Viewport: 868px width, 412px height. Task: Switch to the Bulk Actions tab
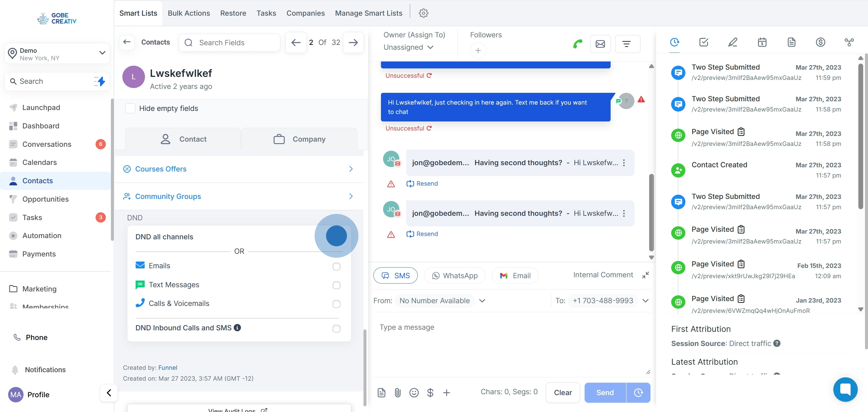189,13
